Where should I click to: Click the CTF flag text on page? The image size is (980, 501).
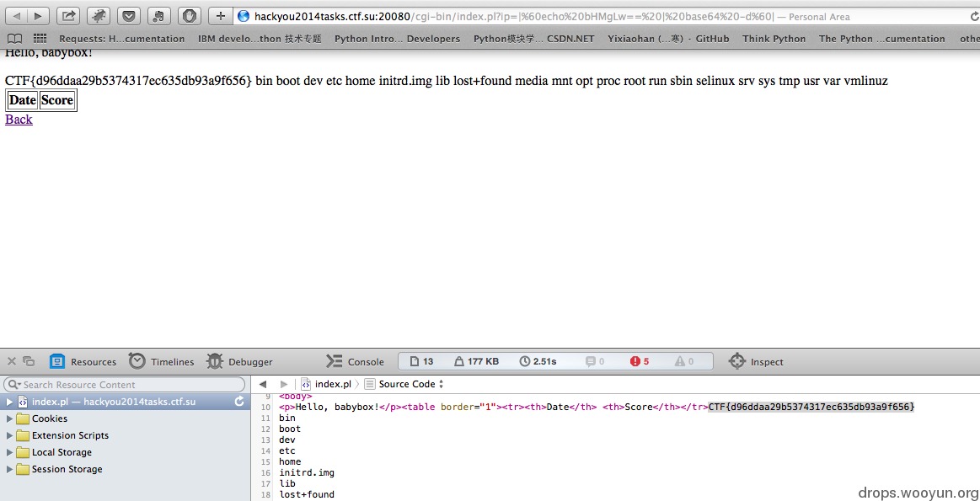[129, 81]
